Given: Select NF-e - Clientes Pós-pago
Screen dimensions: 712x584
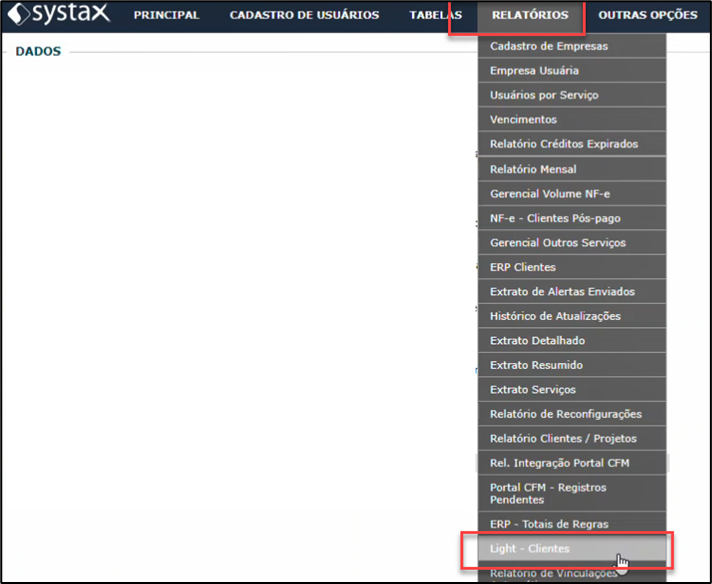Looking at the screenshot, I should 572,218.
